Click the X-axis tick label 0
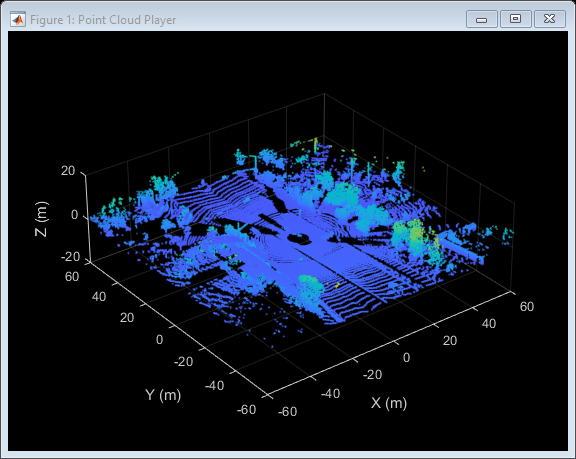The height and width of the screenshot is (459, 576). pyautogui.click(x=406, y=358)
